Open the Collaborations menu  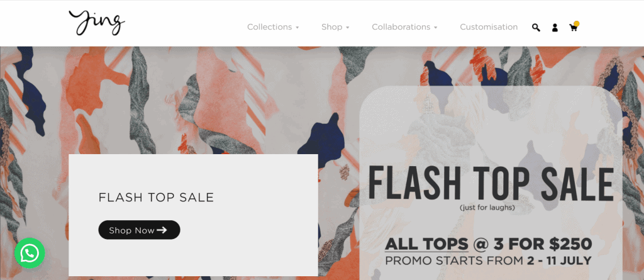(x=401, y=26)
